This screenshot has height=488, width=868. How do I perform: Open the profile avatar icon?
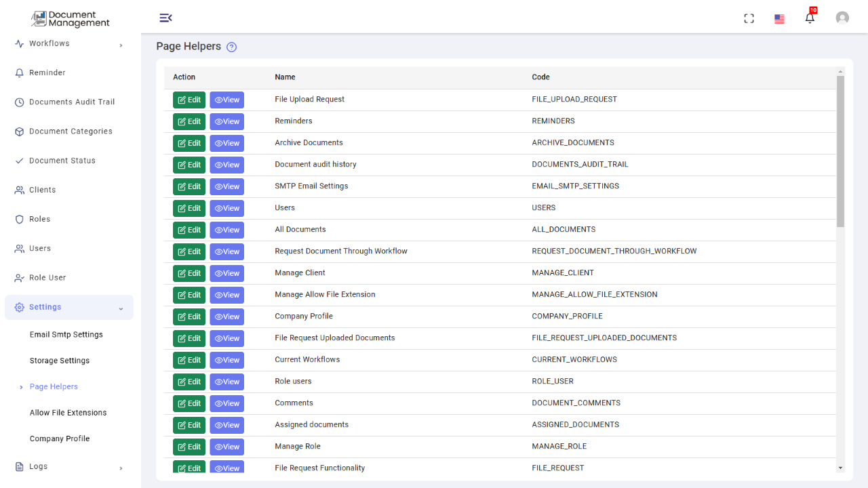[x=842, y=18]
